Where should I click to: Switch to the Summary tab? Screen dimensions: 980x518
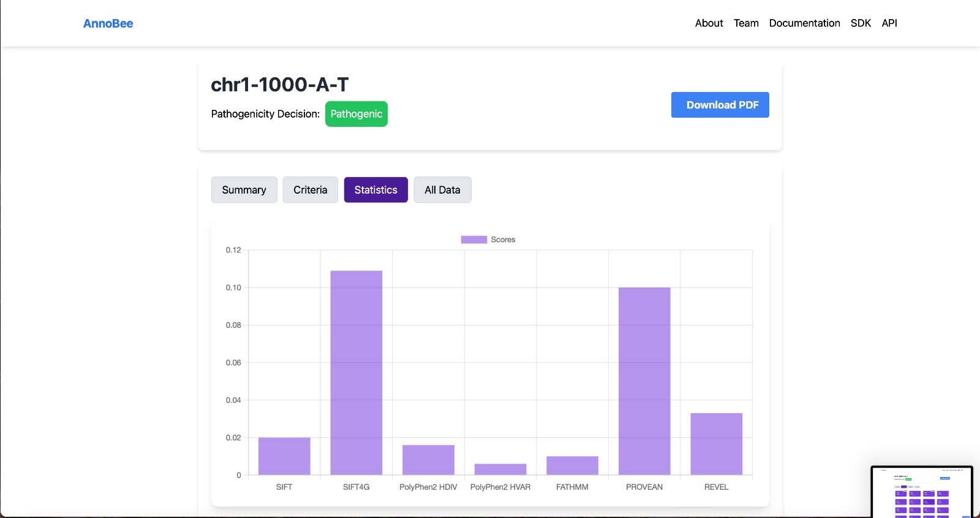244,190
